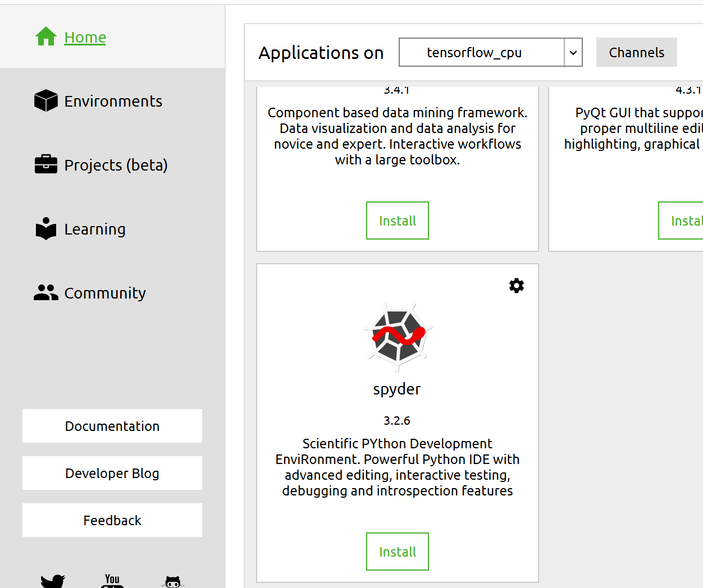Click the Applications on heading
The width and height of the screenshot is (703, 588).
pyautogui.click(x=321, y=53)
